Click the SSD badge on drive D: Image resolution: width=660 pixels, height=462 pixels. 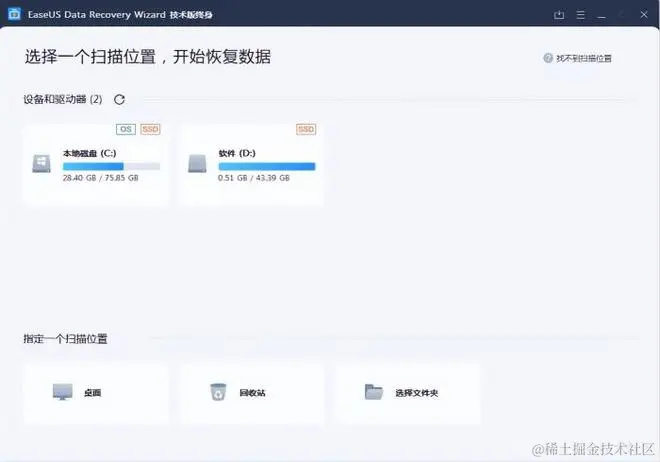coord(306,129)
